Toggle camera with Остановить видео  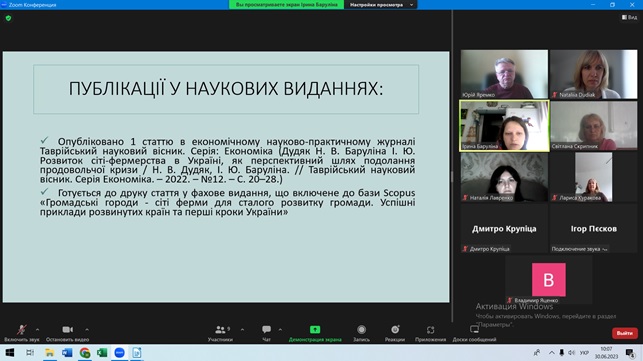pos(68,329)
